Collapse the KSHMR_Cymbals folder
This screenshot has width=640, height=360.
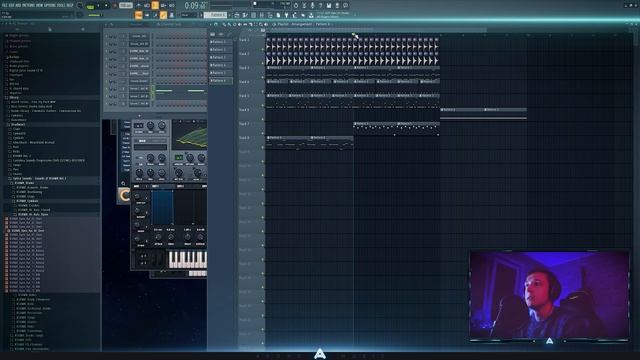point(27,201)
